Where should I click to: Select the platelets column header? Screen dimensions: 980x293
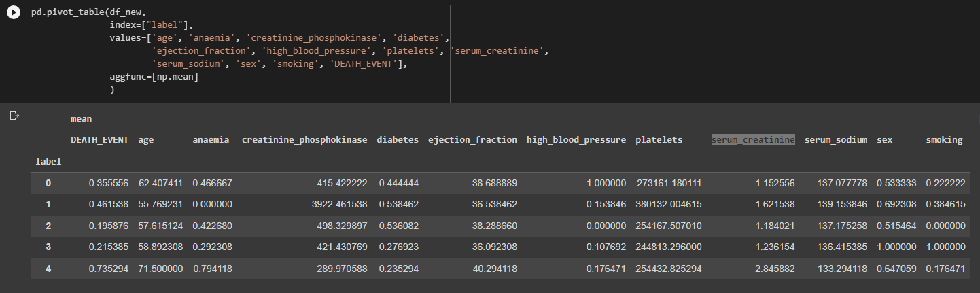click(659, 140)
